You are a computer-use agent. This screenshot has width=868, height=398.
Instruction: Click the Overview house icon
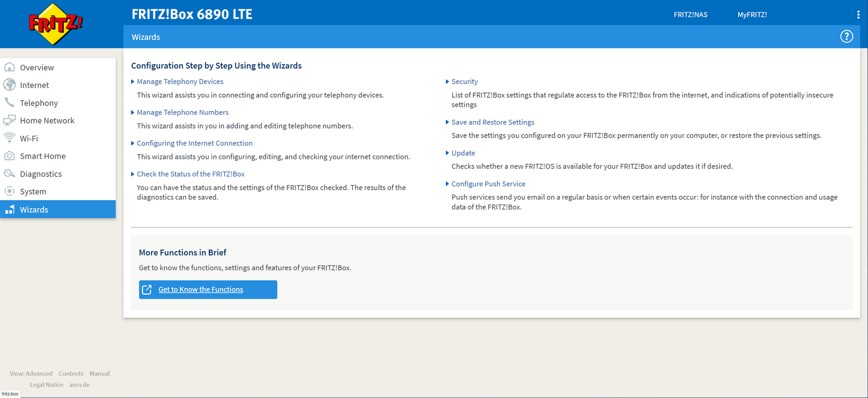click(x=9, y=67)
